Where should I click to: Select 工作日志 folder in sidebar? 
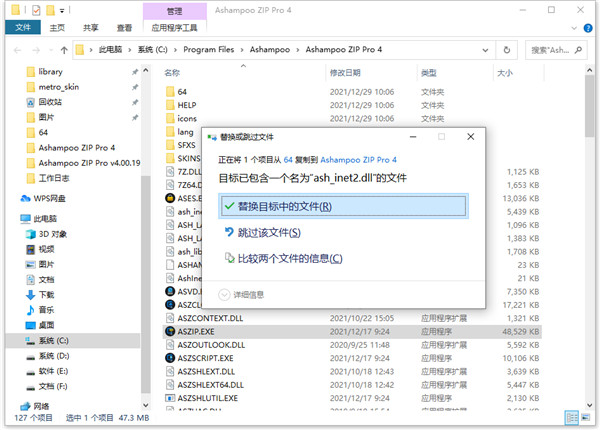54,178
